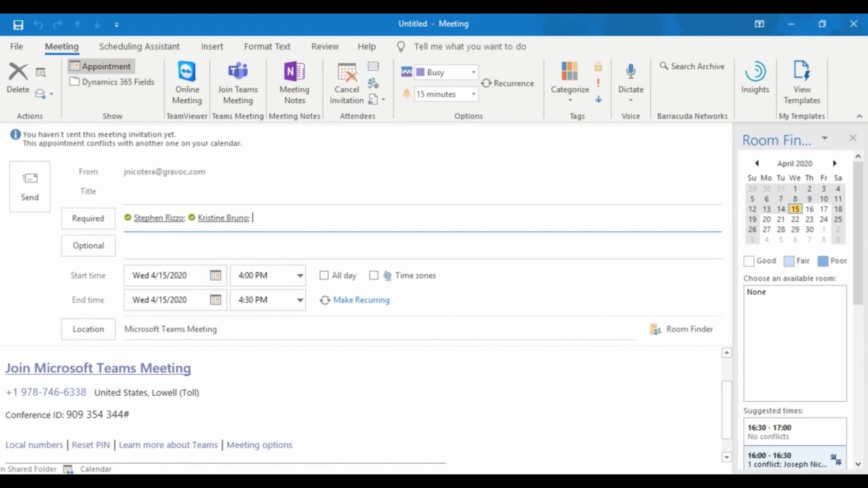The image size is (868, 488).
Task: Open the Calendar view icon in Actions group
Action: [x=41, y=73]
